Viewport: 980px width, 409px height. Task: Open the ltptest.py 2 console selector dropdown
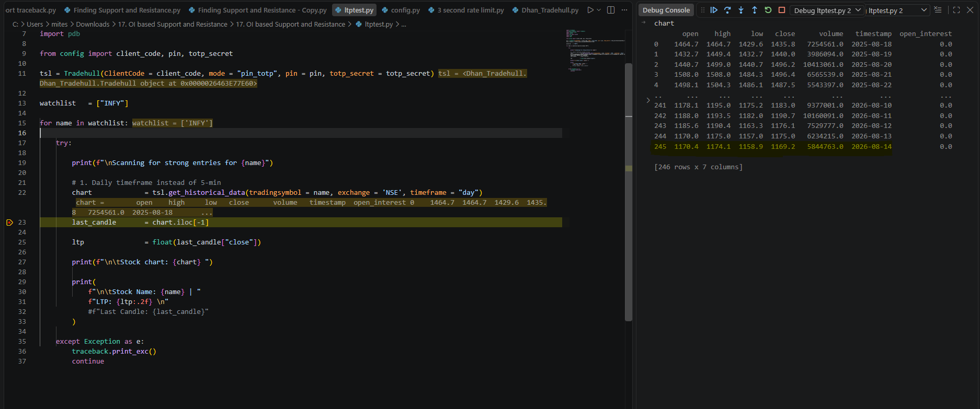click(x=898, y=10)
